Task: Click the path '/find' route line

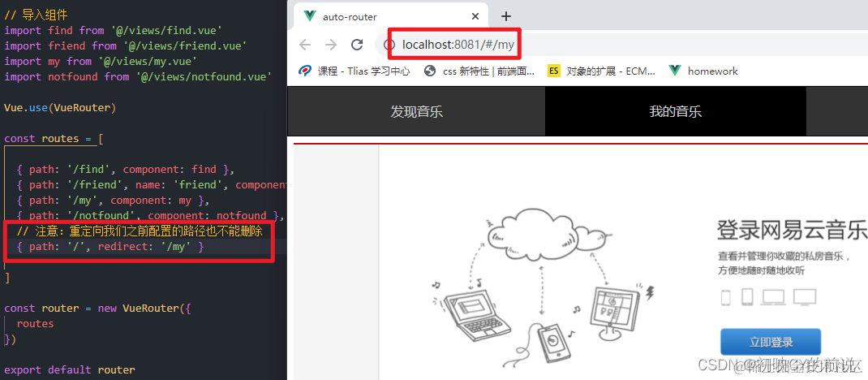Action: click(126, 170)
